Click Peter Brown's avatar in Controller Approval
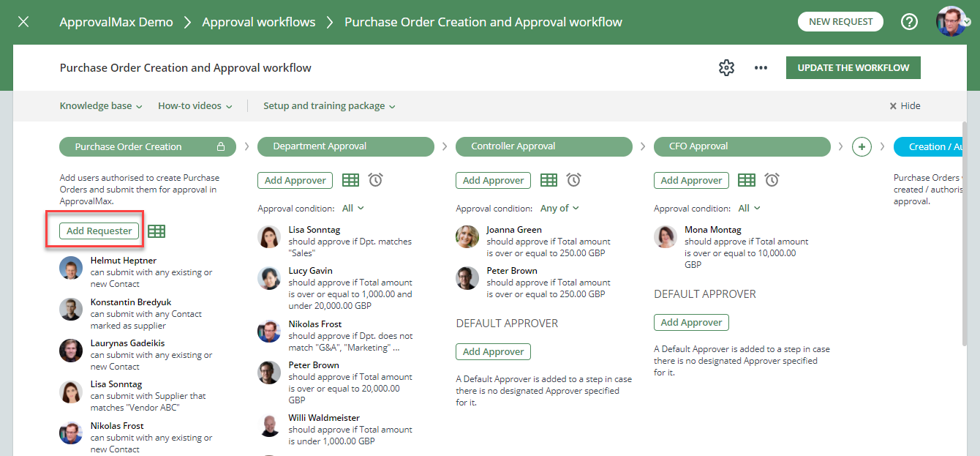This screenshot has width=980, height=456. pyautogui.click(x=467, y=278)
